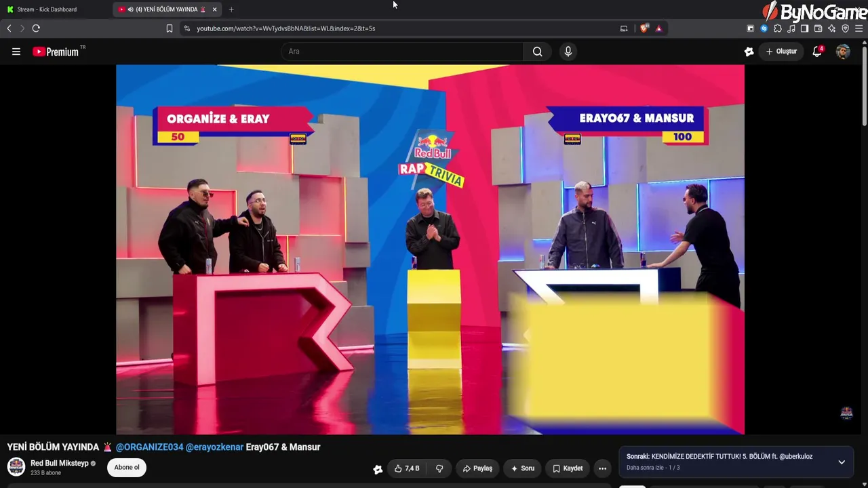The height and width of the screenshot is (488, 868).
Task: Open YouTube notifications bell
Action: (817, 52)
